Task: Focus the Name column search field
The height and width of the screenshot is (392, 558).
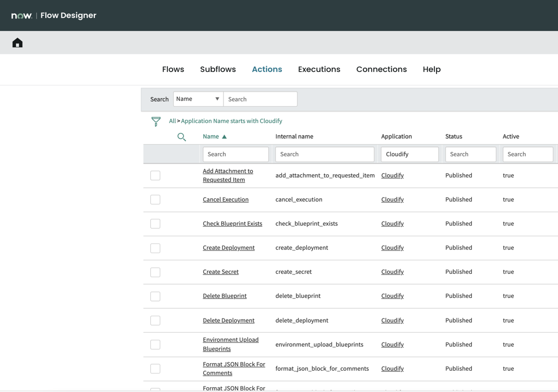Action: point(235,155)
